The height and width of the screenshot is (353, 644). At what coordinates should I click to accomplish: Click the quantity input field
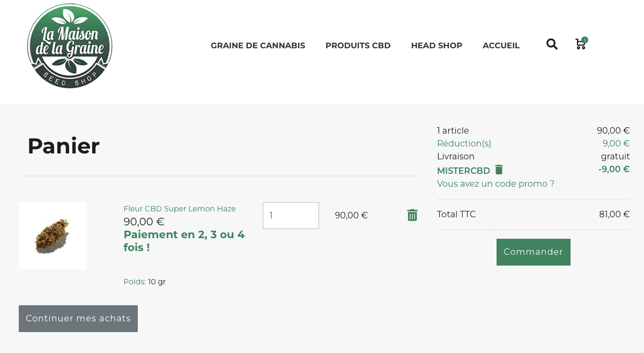click(x=291, y=216)
